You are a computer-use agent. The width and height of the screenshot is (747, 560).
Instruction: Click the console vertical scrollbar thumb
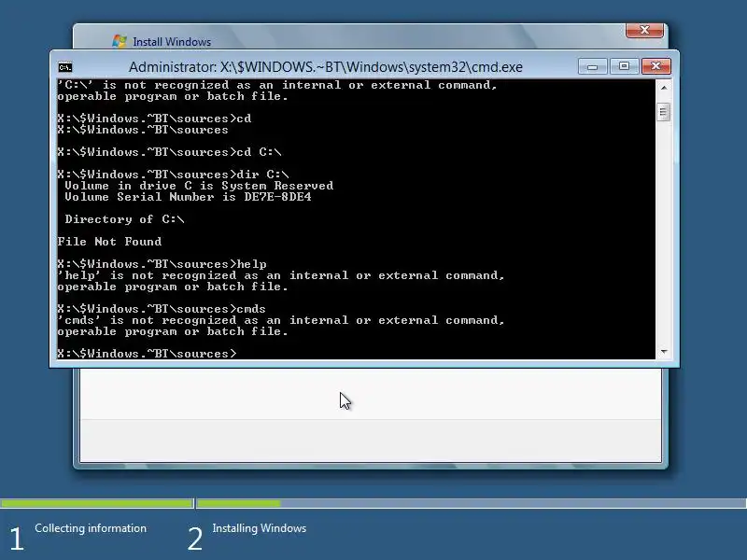point(664,112)
